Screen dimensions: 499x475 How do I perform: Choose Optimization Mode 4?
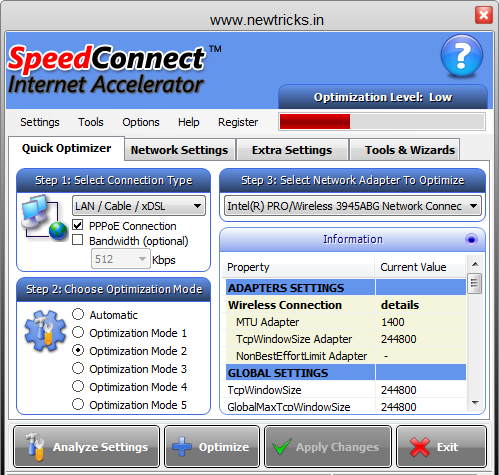78,386
